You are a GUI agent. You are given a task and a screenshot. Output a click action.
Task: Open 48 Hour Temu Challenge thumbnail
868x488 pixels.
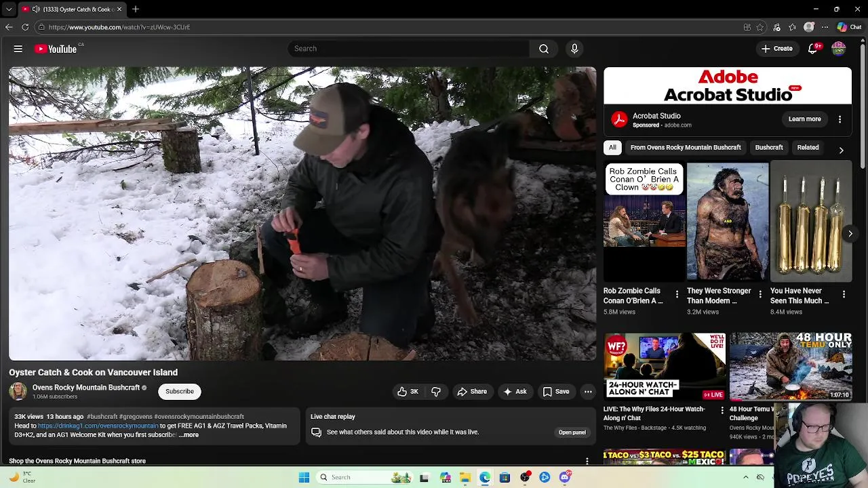791,366
